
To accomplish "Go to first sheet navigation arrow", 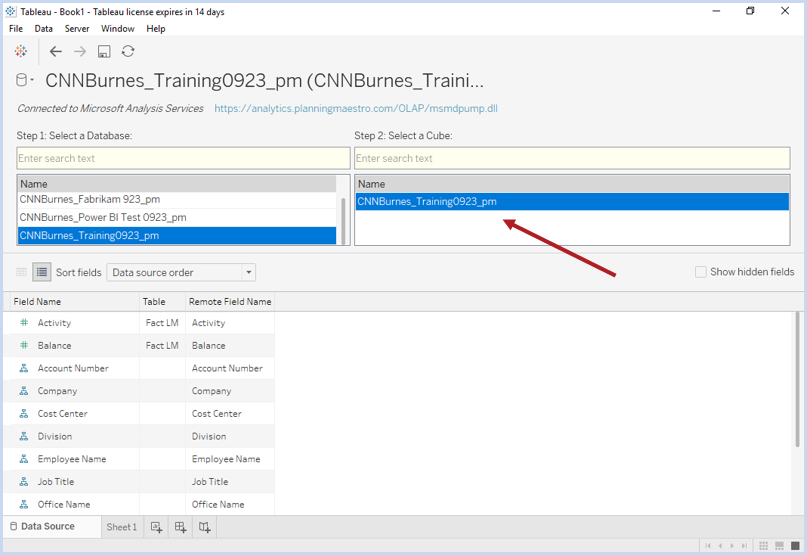I will click(708, 546).
